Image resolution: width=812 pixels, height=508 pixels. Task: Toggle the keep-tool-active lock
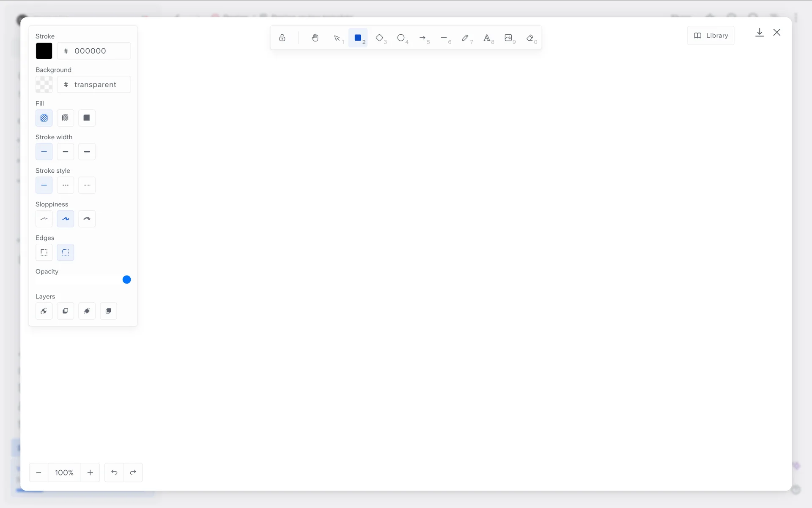282,38
